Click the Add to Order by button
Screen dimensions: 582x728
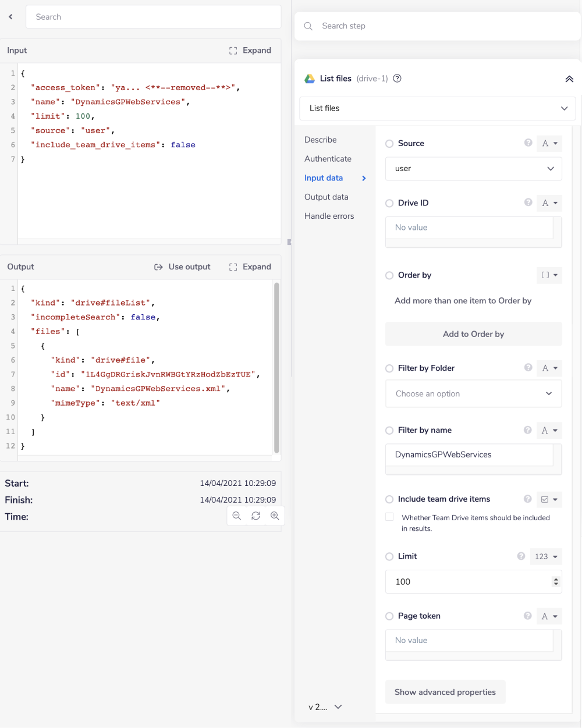pyautogui.click(x=473, y=333)
